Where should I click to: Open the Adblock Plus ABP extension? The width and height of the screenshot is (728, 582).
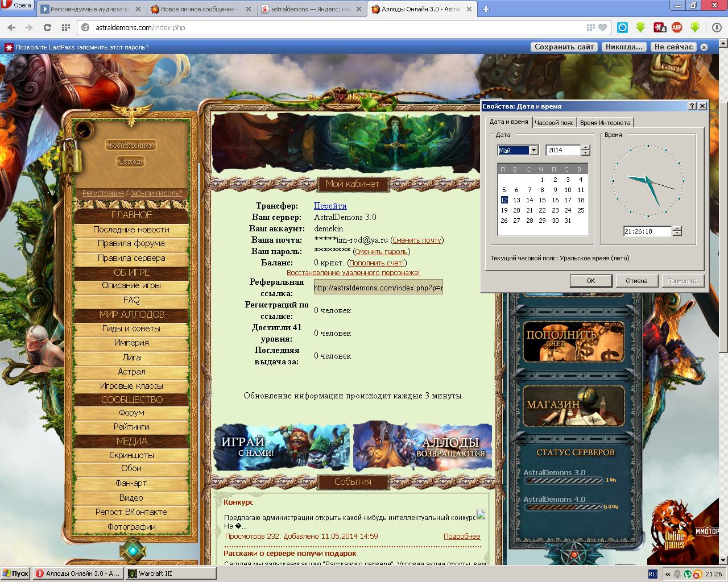[677, 27]
